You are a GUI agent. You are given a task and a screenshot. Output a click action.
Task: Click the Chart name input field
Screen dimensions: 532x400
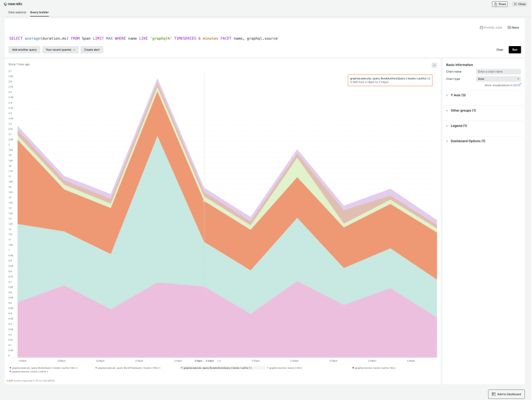[498, 71]
